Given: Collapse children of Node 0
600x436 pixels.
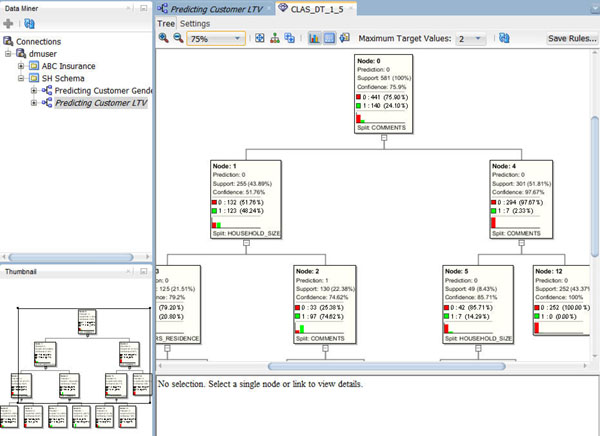Looking at the screenshot, I should (x=384, y=138).
